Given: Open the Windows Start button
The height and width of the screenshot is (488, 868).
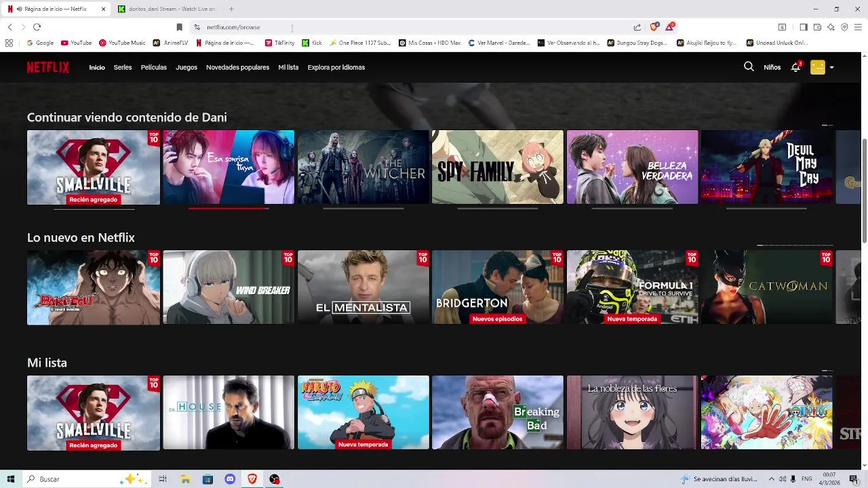Looking at the screenshot, I should [10, 479].
